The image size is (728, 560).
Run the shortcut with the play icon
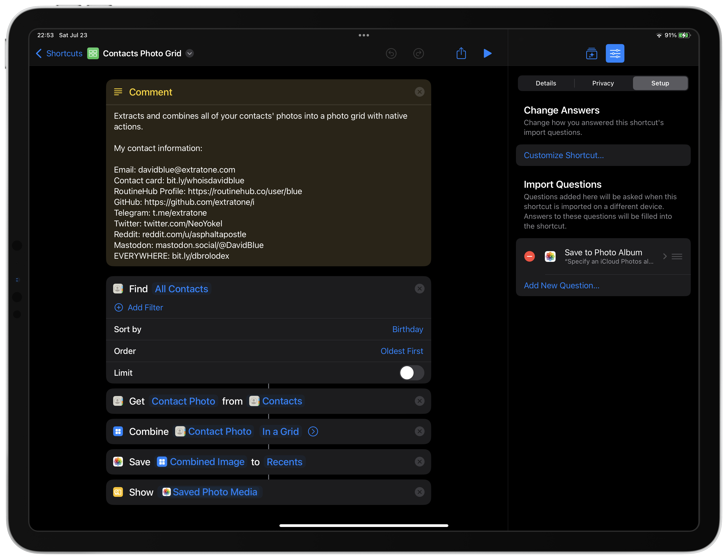coord(488,53)
